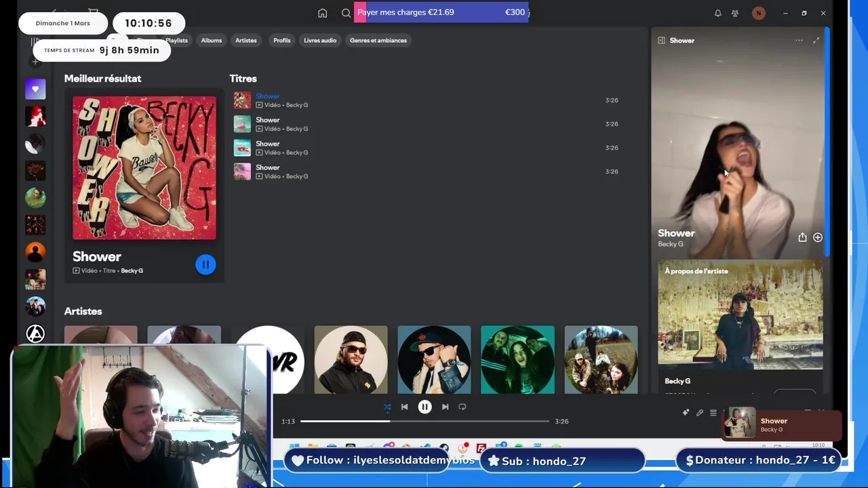Open the 'À propos de l'artiste' artist image
This screenshot has width=868, height=488.
(x=741, y=316)
